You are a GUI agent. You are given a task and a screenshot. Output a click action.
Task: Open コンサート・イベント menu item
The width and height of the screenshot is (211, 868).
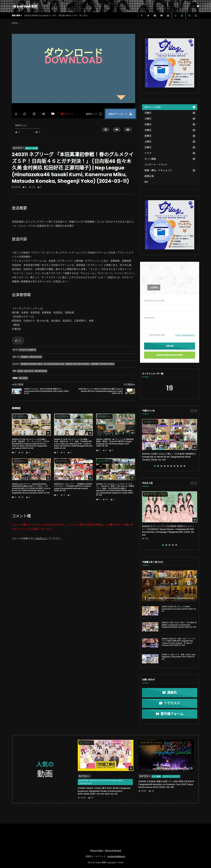[x=169, y=164]
